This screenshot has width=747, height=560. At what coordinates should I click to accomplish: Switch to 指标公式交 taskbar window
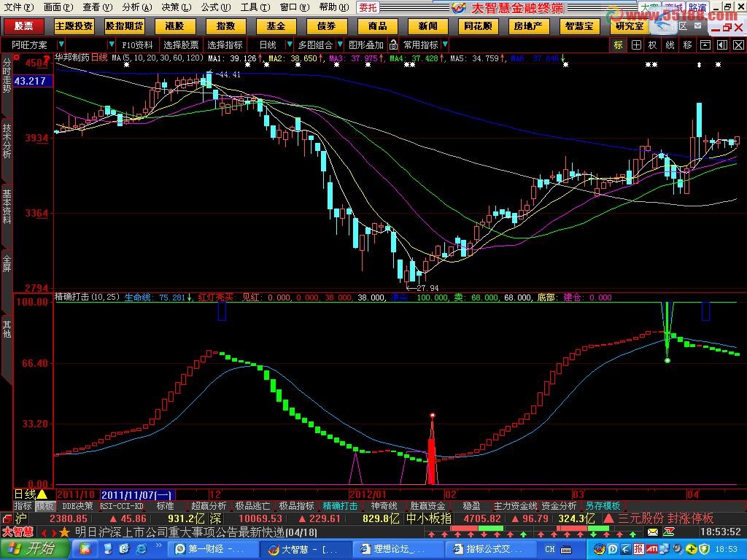pyautogui.click(x=492, y=549)
